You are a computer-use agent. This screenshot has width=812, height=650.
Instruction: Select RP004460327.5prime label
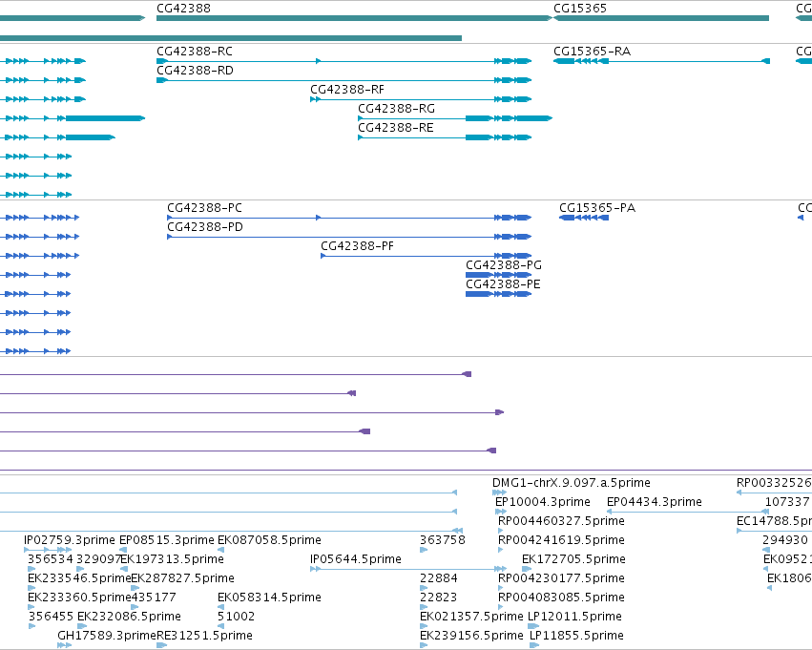pyautogui.click(x=561, y=521)
